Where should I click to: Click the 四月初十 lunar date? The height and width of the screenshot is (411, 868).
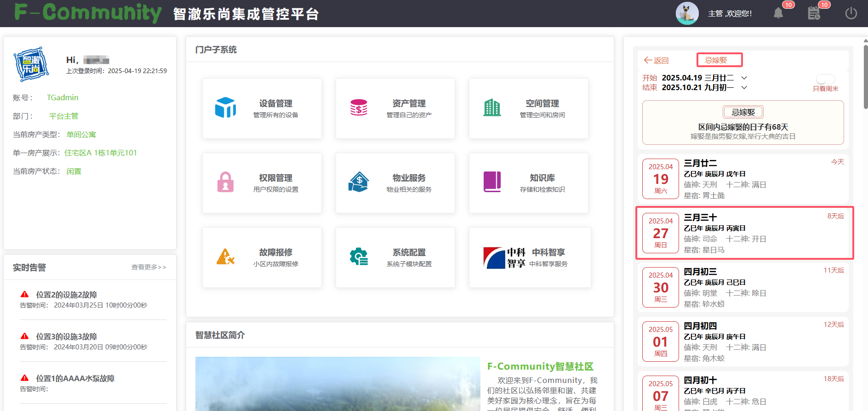point(700,380)
